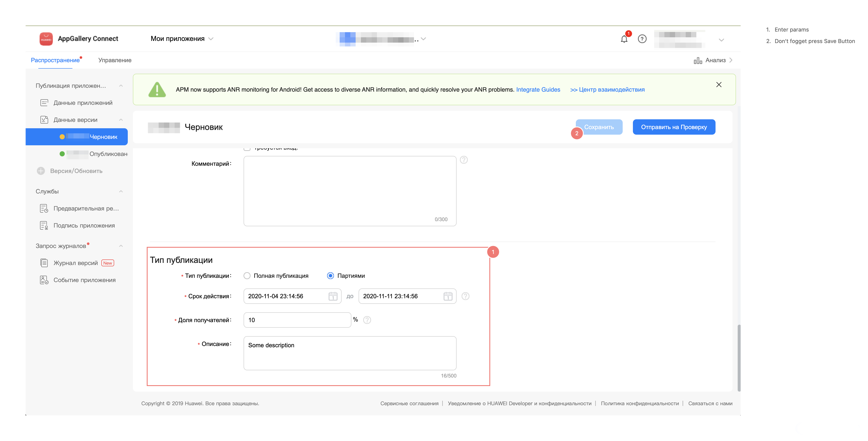The height and width of the screenshot is (441, 868).
Task: Open Подпись приложения in sidebar
Action: click(84, 226)
